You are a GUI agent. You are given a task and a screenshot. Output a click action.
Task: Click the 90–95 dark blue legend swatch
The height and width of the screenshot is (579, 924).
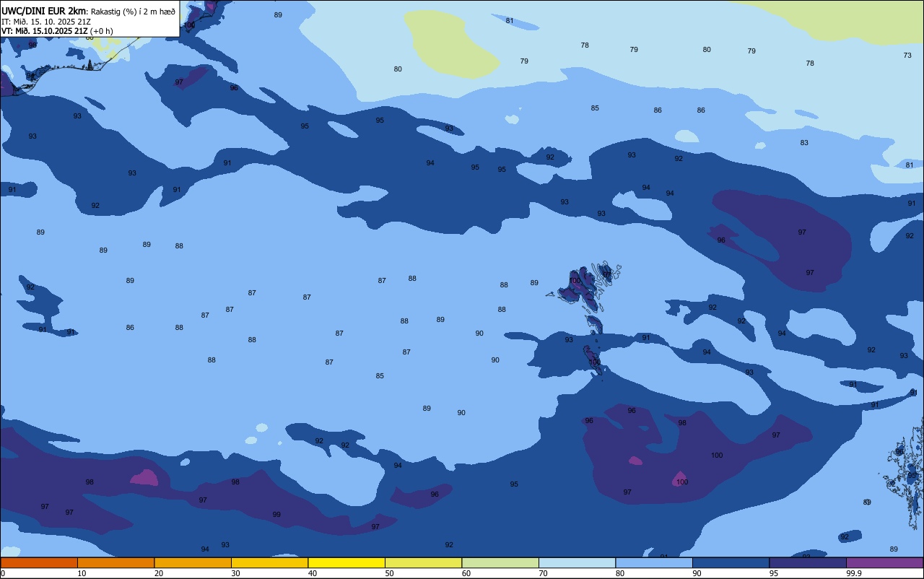click(731, 562)
